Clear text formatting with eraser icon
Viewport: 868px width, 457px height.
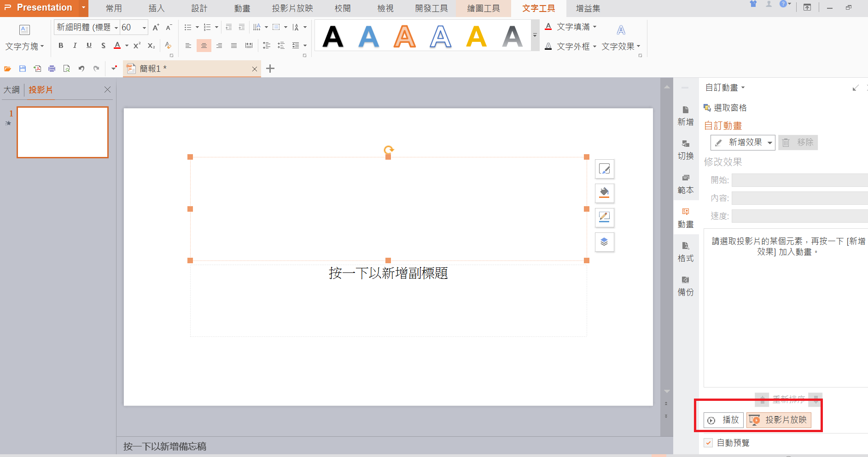[168, 46]
